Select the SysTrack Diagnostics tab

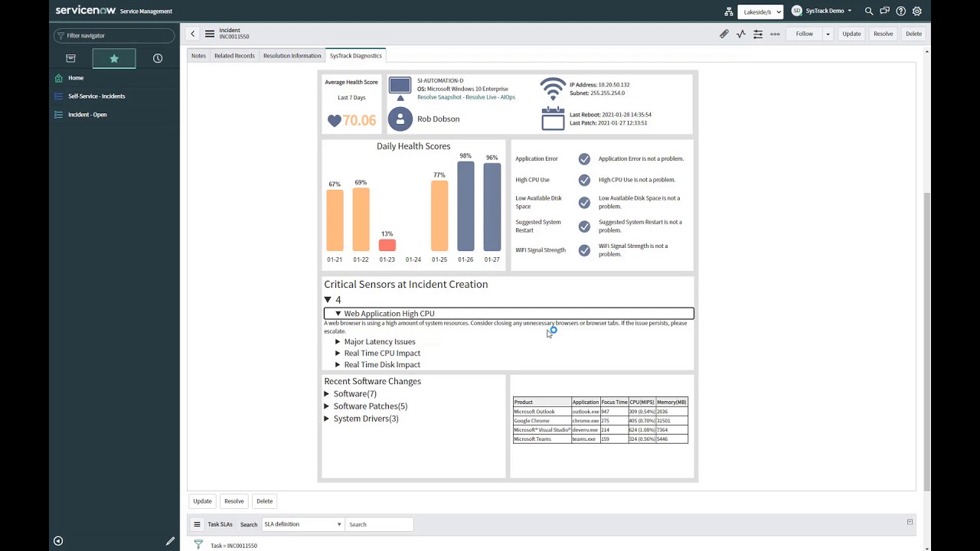(356, 56)
